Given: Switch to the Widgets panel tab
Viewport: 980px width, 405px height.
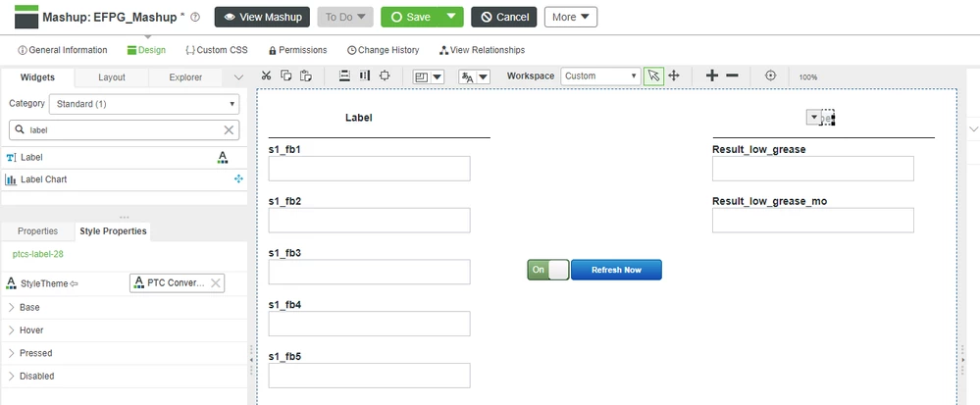Looking at the screenshot, I should (x=37, y=77).
